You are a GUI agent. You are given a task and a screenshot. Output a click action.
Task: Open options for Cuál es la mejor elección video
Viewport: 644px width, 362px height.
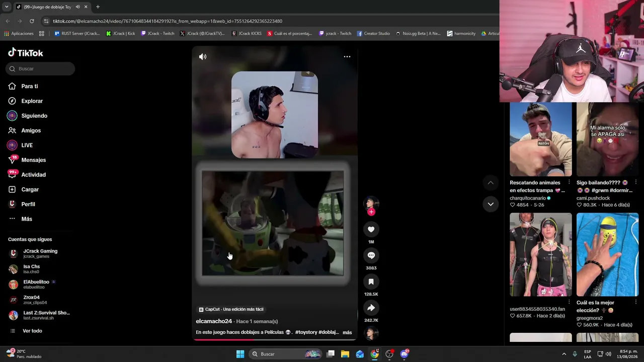pos(636,302)
